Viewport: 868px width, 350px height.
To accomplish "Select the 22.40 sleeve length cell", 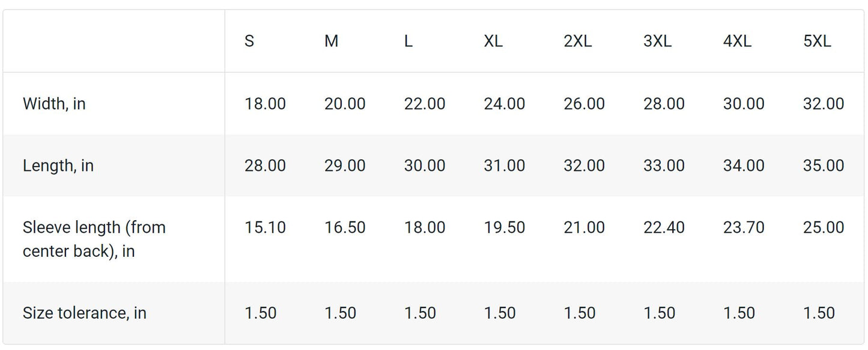I will 664,227.
